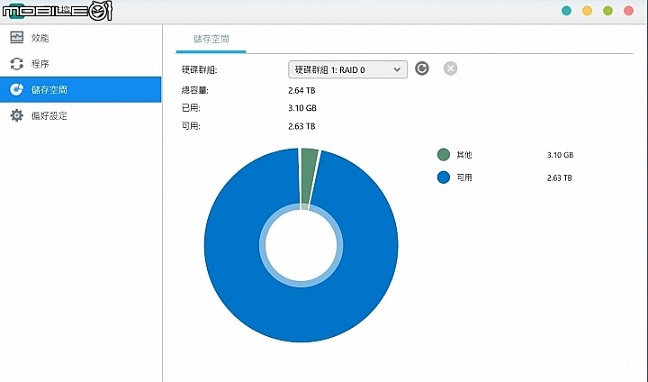Click the Mobile01 logo
Image resolution: width=648 pixels, height=382 pixels.
point(57,11)
